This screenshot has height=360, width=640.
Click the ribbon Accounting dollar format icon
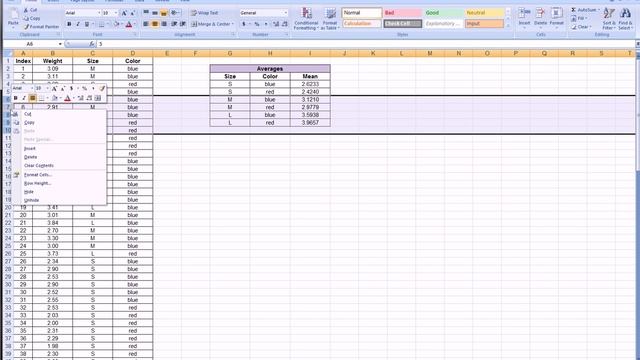[244, 24]
